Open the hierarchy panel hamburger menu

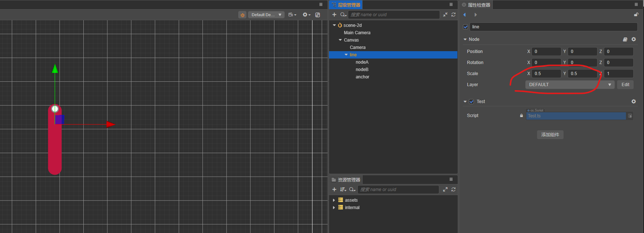[451, 4]
